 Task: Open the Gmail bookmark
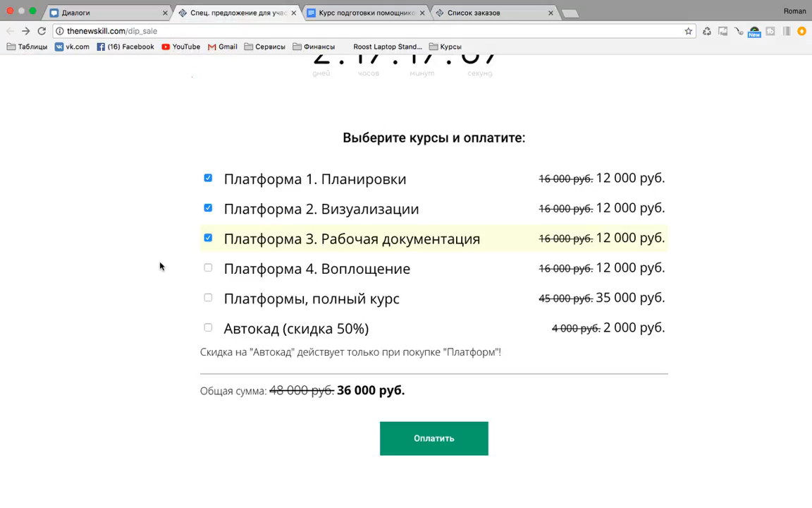coord(222,47)
